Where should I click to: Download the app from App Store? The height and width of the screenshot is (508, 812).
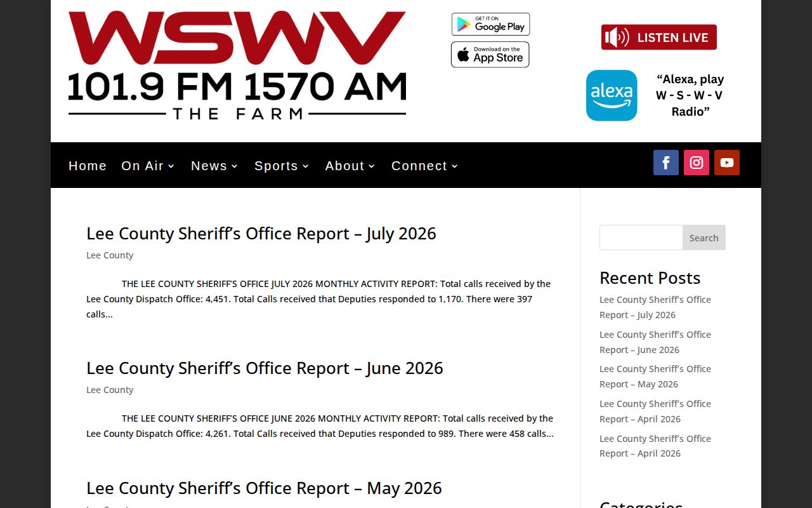[x=490, y=55]
